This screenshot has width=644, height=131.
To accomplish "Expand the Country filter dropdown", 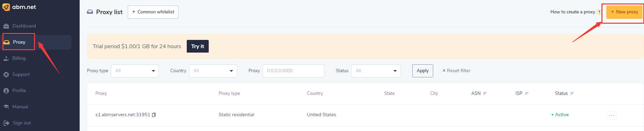I will [213, 71].
